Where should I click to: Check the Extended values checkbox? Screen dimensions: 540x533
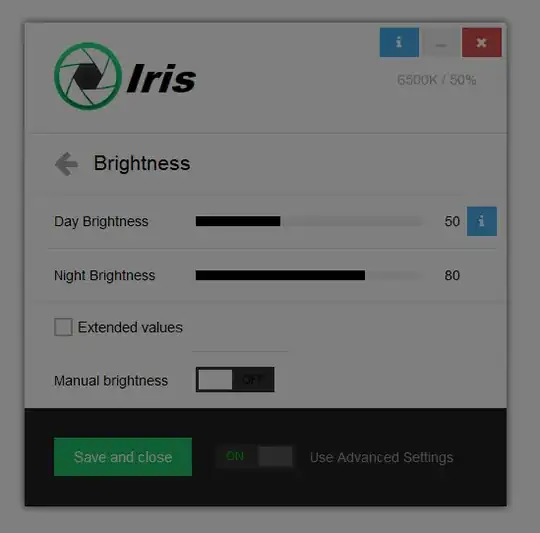click(63, 327)
